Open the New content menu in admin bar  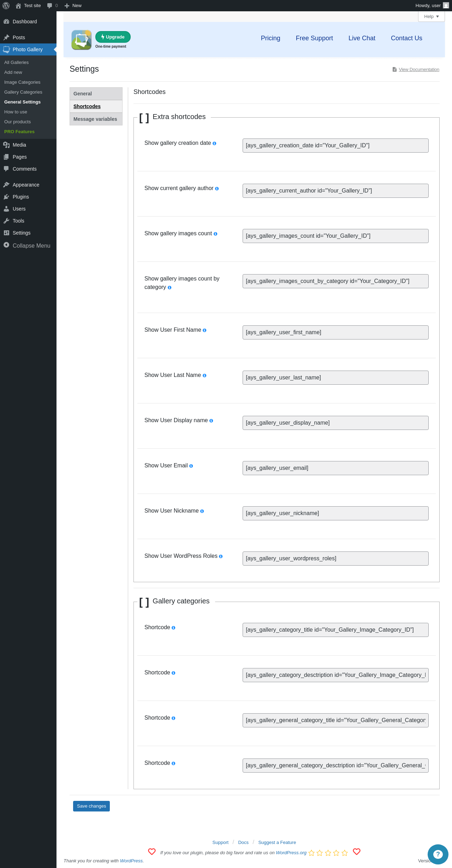pyautogui.click(x=73, y=6)
